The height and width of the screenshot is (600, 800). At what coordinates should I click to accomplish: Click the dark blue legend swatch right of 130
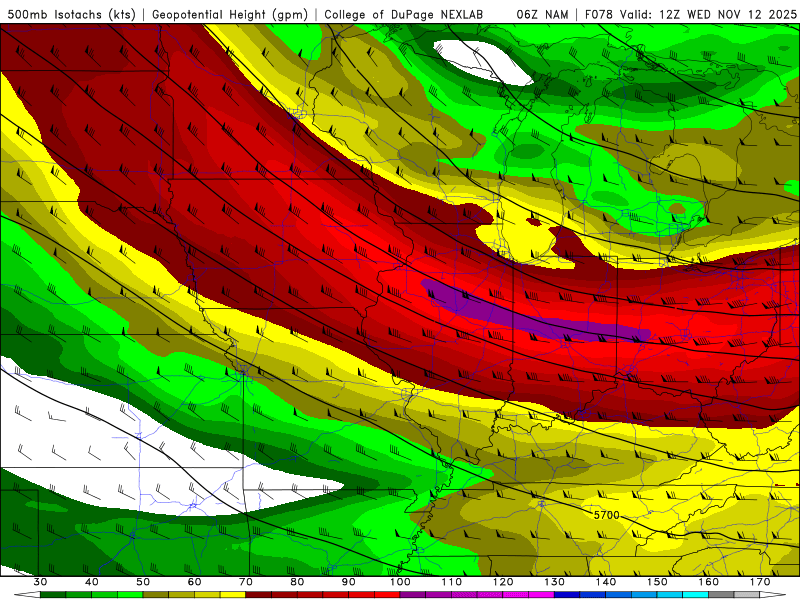pos(567,595)
